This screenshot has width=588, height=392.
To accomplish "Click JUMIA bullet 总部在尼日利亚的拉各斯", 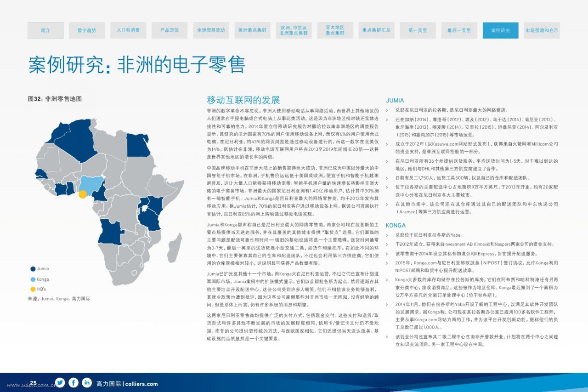I will pos(452,110).
